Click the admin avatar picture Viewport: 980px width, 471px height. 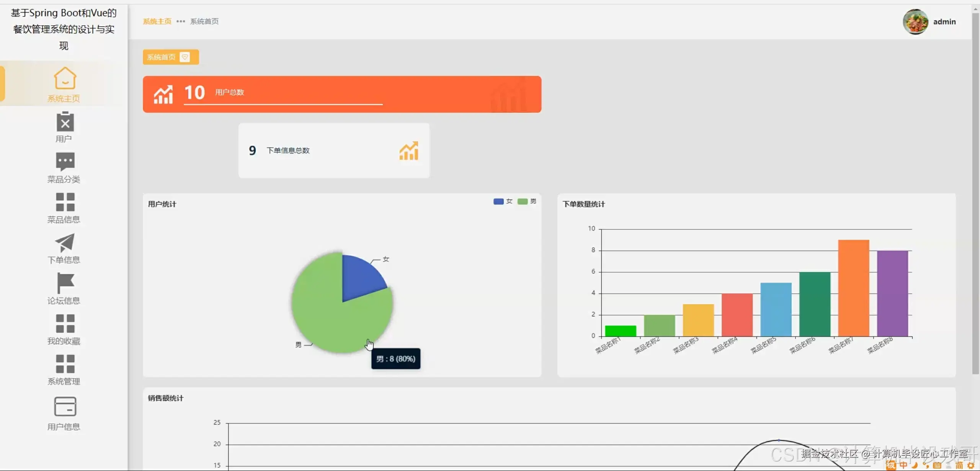click(x=915, y=22)
